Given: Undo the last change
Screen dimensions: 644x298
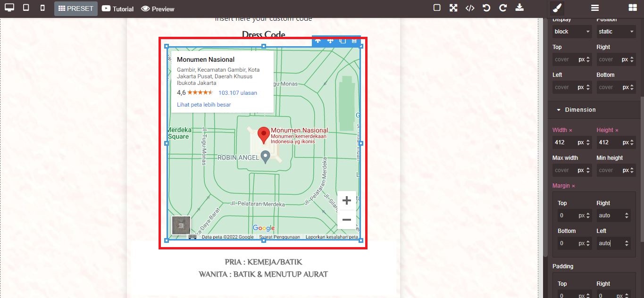Looking at the screenshot, I should pyautogui.click(x=486, y=8).
